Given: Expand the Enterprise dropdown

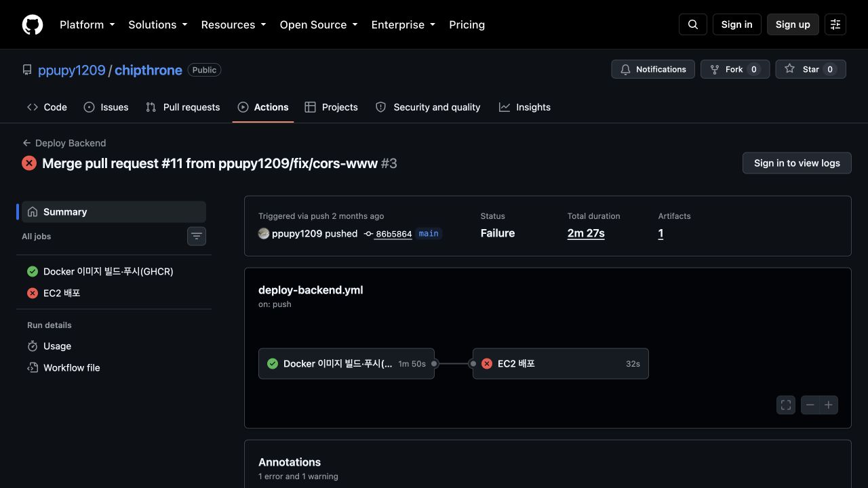Looking at the screenshot, I should [x=403, y=24].
